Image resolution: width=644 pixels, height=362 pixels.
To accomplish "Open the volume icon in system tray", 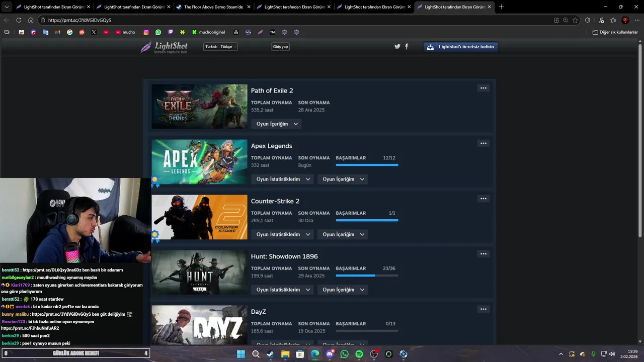I will [x=612, y=354].
